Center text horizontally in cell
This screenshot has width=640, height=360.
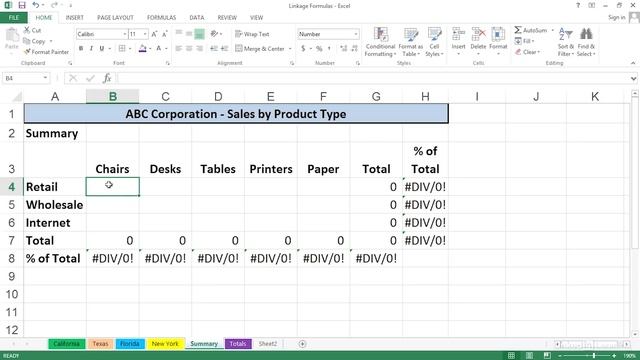189,49
